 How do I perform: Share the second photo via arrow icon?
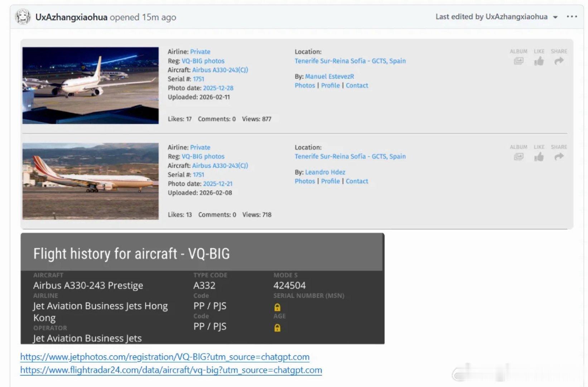click(x=559, y=157)
